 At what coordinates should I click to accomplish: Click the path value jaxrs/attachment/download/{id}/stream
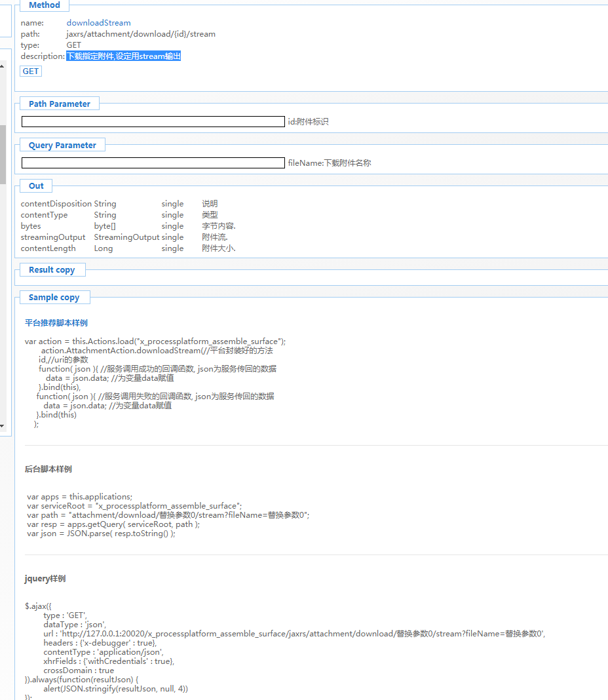(x=141, y=34)
